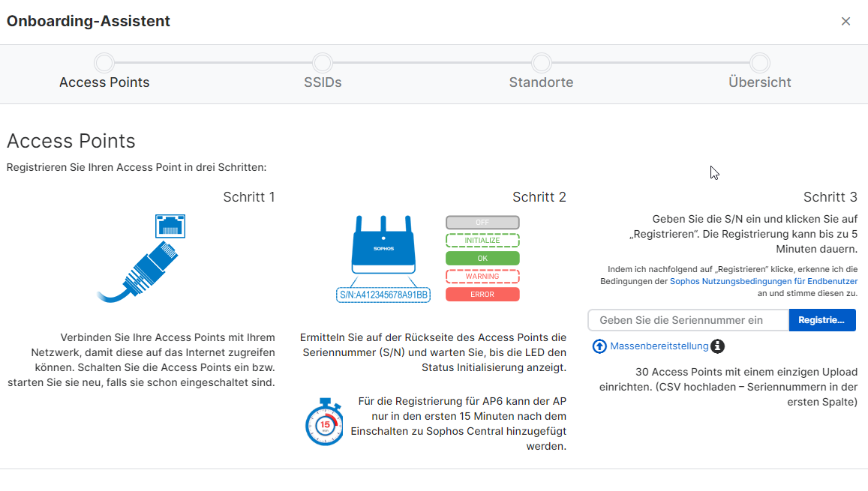This screenshot has height=491, width=868.
Task: Click 'Ermitteln Sie auf der Rückseite' paragraph
Action: [433, 352]
